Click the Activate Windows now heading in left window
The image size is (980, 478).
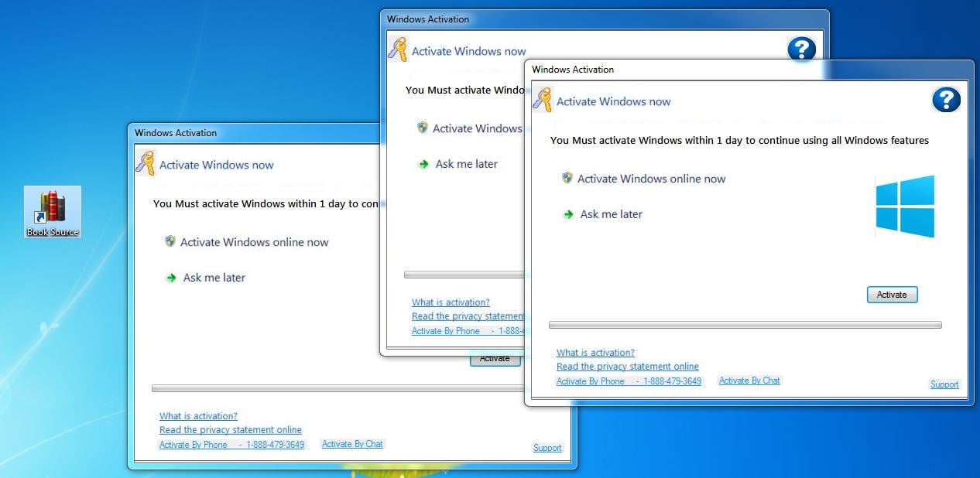(217, 165)
